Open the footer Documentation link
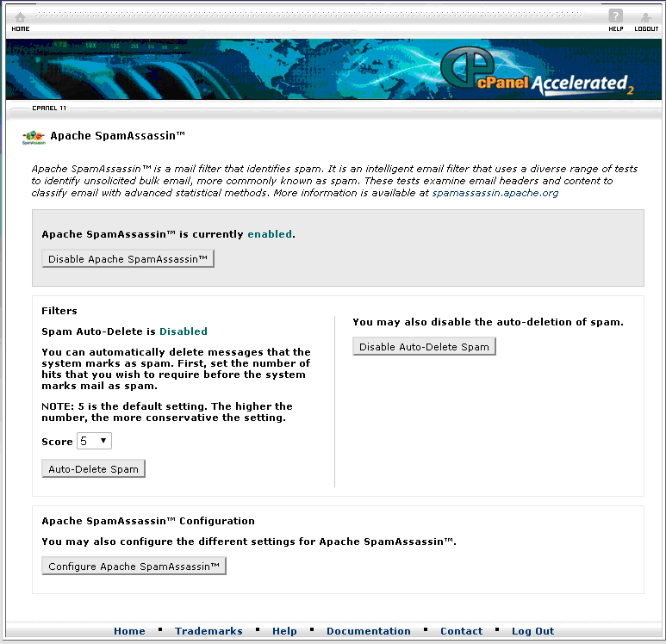 pos(368,631)
